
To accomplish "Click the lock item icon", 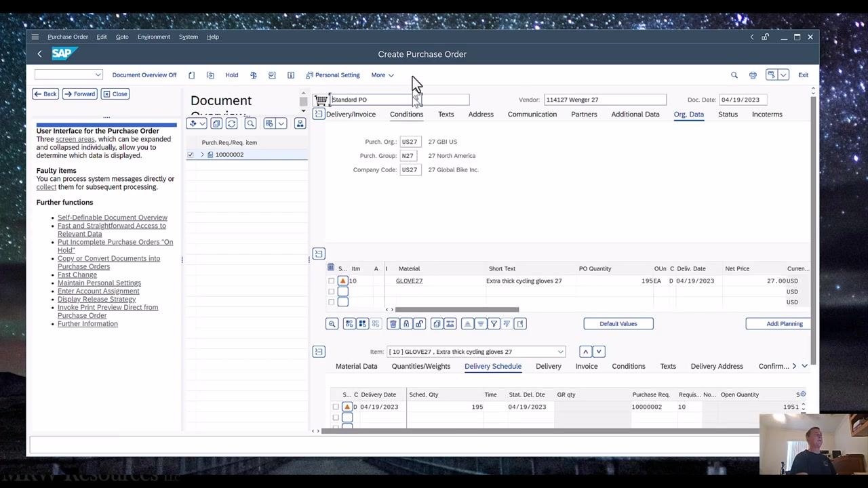I will (406, 324).
